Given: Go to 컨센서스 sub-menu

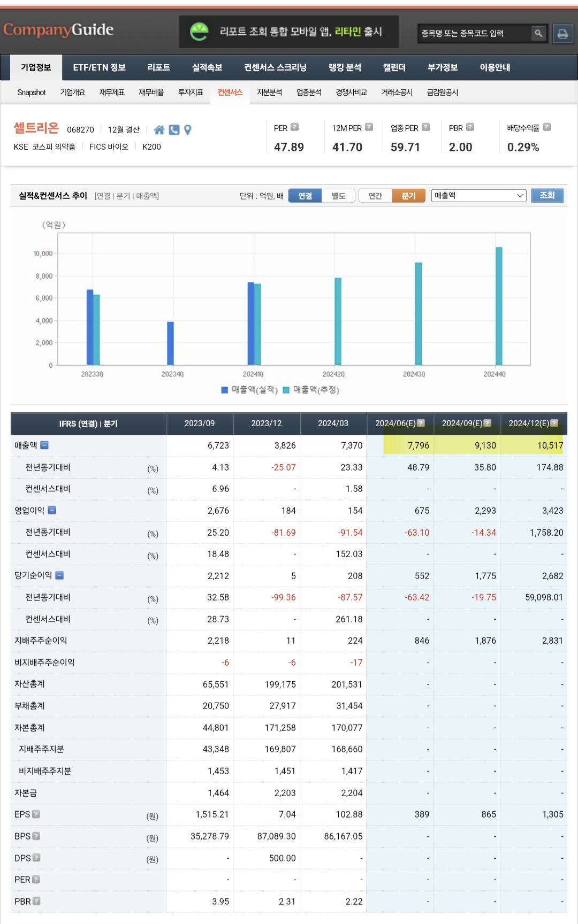Looking at the screenshot, I should 230,93.
